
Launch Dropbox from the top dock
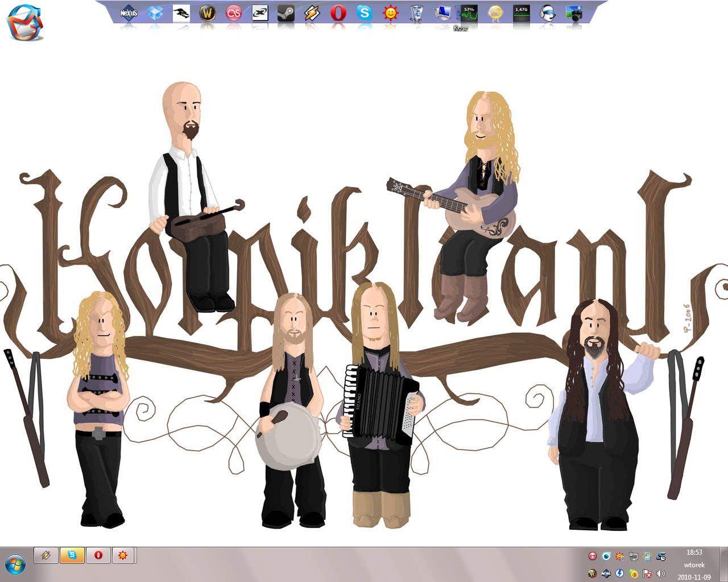tap(155, 13)
